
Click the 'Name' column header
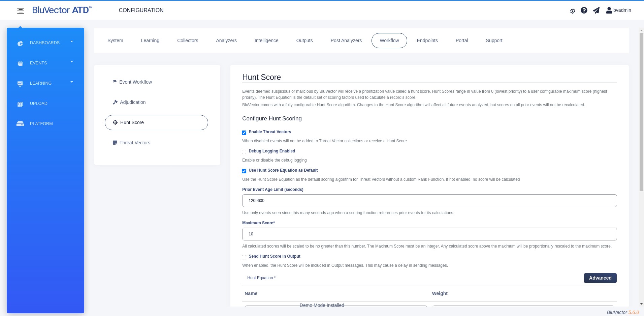251,293
